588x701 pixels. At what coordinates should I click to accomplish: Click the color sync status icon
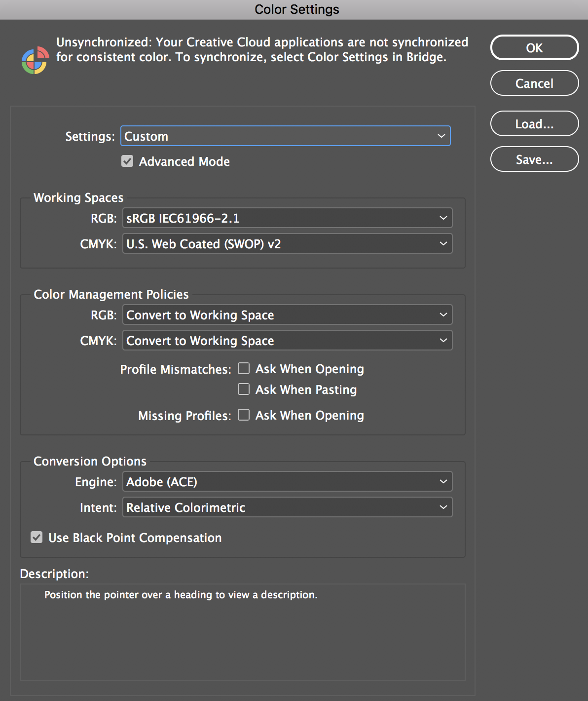pos(35,60)
